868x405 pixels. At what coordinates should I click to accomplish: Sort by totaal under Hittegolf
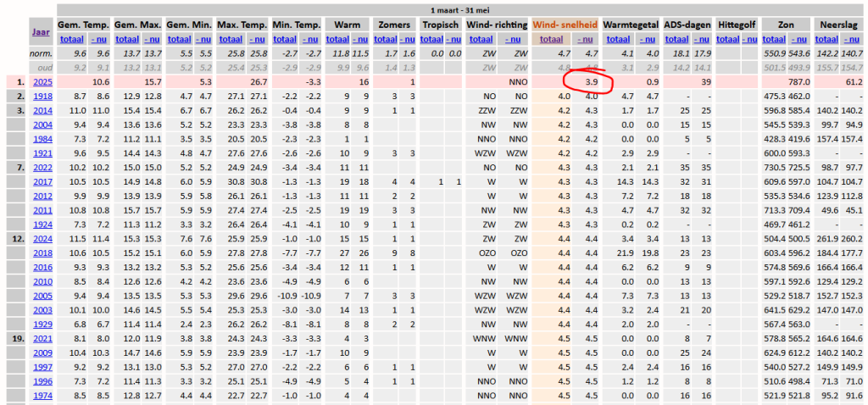point(727,39)
